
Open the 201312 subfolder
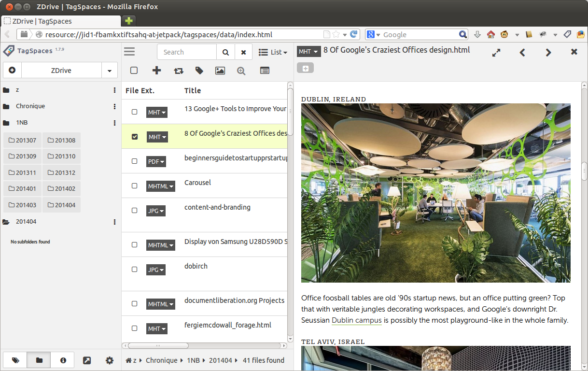pos(61,172)
